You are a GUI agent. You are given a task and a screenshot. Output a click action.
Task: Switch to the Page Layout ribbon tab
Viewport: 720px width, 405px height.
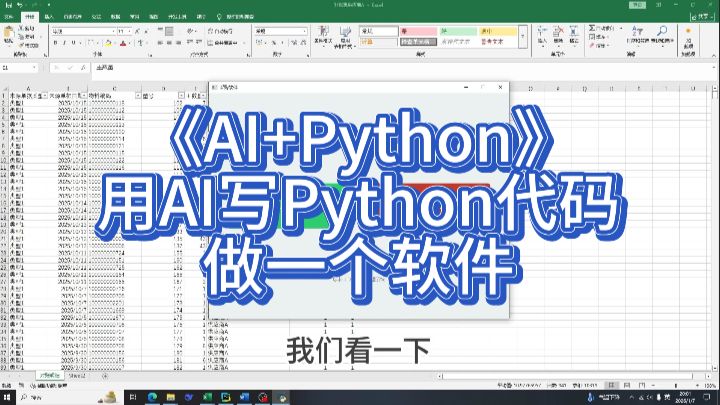pos(73,17)
